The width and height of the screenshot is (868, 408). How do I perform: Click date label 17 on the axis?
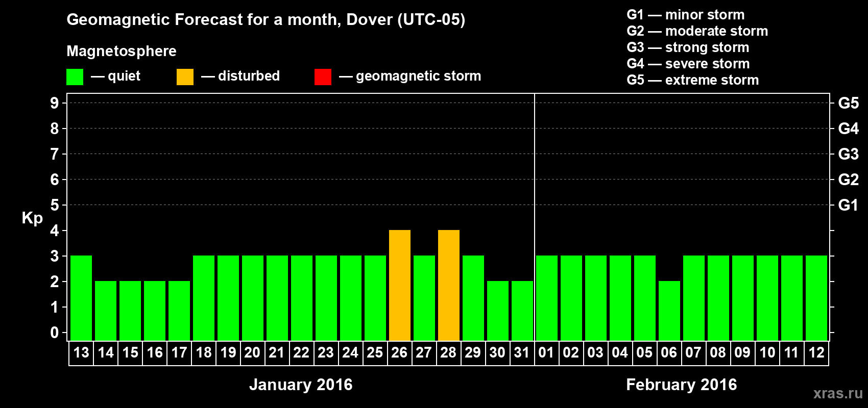coord(179,353)
